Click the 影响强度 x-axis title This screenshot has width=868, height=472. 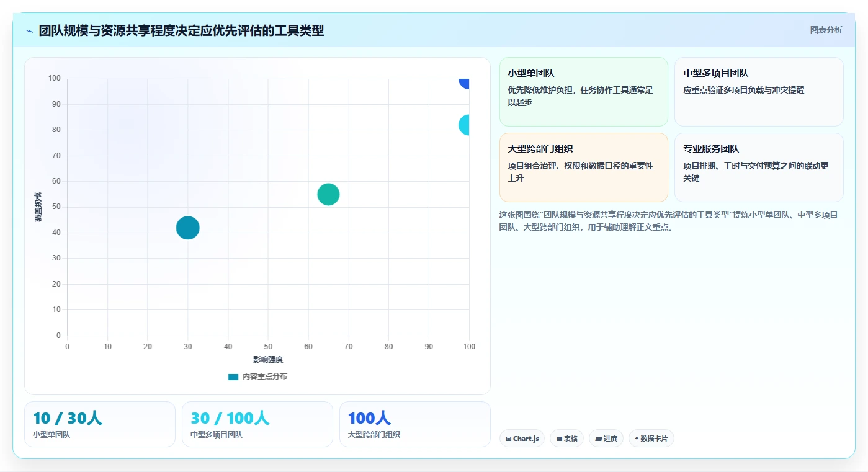(x=268, y=360)
